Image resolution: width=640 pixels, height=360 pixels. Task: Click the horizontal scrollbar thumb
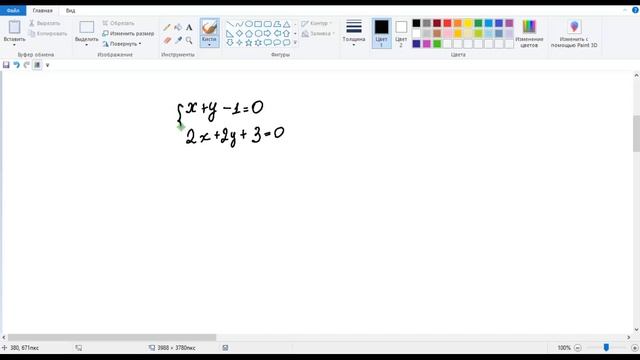[112, 338]
